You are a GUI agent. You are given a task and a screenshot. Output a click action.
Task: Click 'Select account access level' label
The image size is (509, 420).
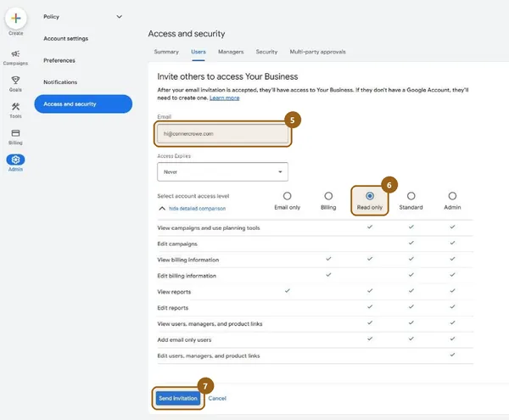tap(193, 196)
